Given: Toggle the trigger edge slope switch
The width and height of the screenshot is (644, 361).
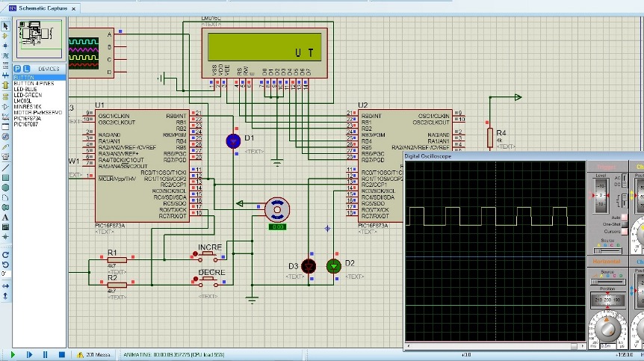Looking at the screenshot, I should coord(625,200).
